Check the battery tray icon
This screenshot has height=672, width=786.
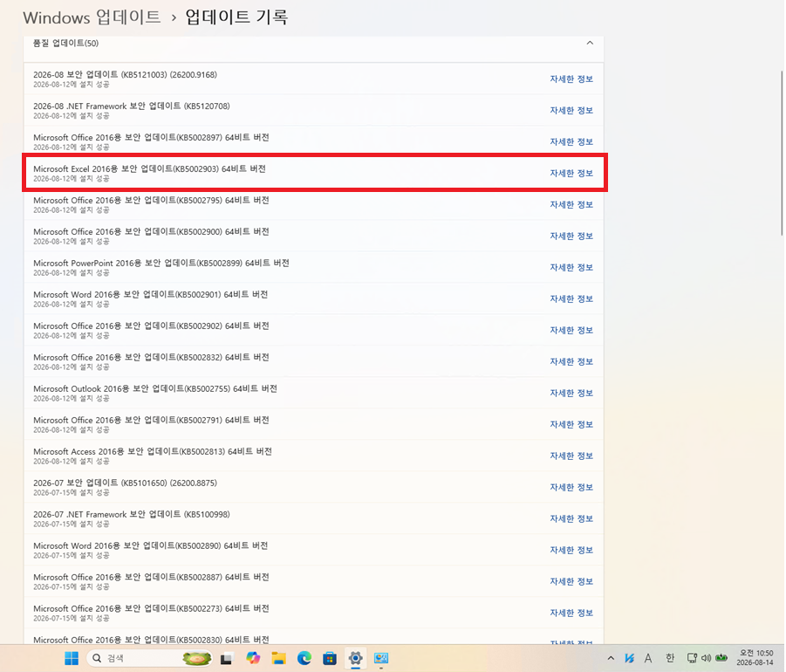[721, 658]
